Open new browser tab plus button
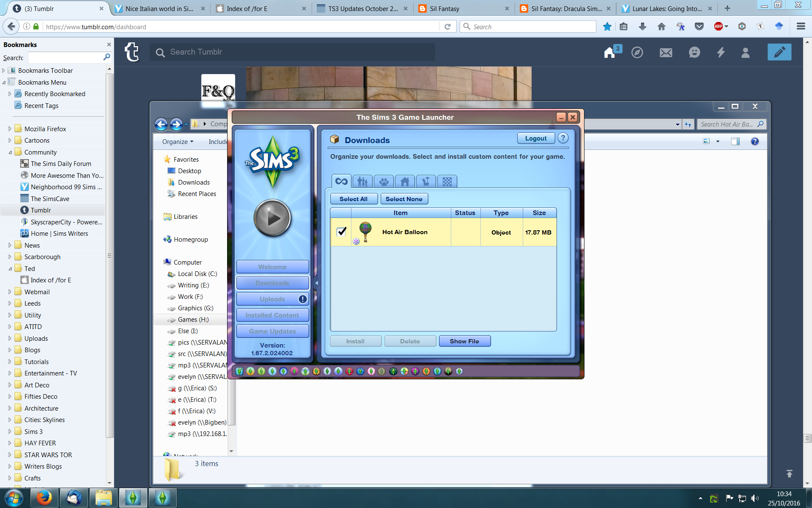This screenshot has height=508, width=812. pos(727,8)
